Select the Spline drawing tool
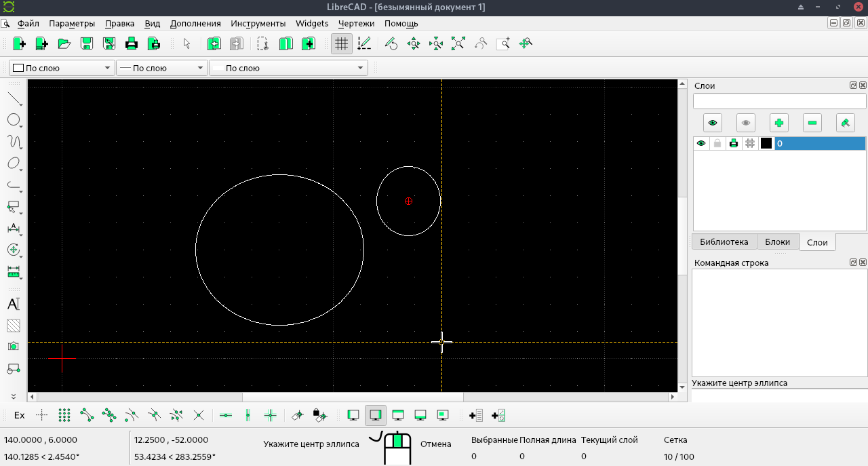 (x=14, y=141)
